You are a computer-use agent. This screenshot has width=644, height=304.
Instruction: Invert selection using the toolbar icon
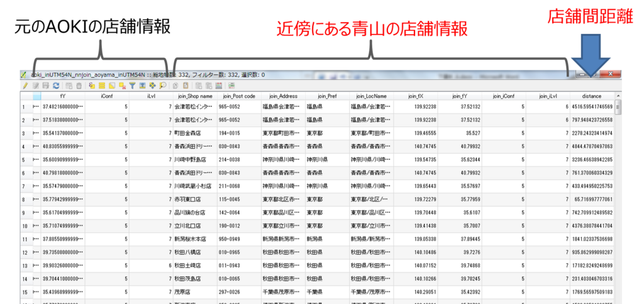tap(112, 86)
